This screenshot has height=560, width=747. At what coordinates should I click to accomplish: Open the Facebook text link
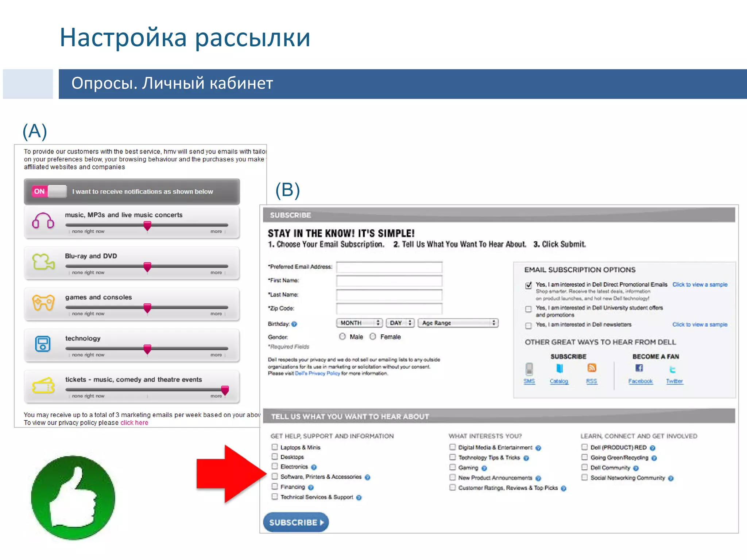[x=640, y=381]
